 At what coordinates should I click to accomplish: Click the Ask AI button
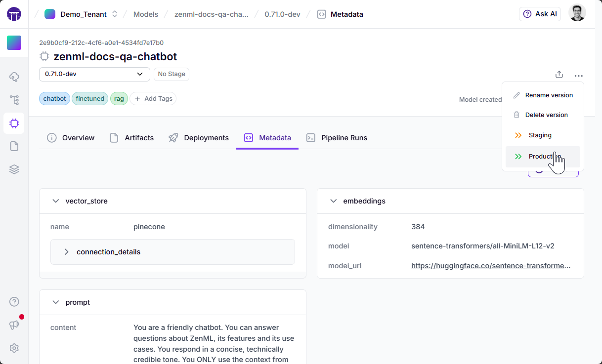[x=540, y=14]
